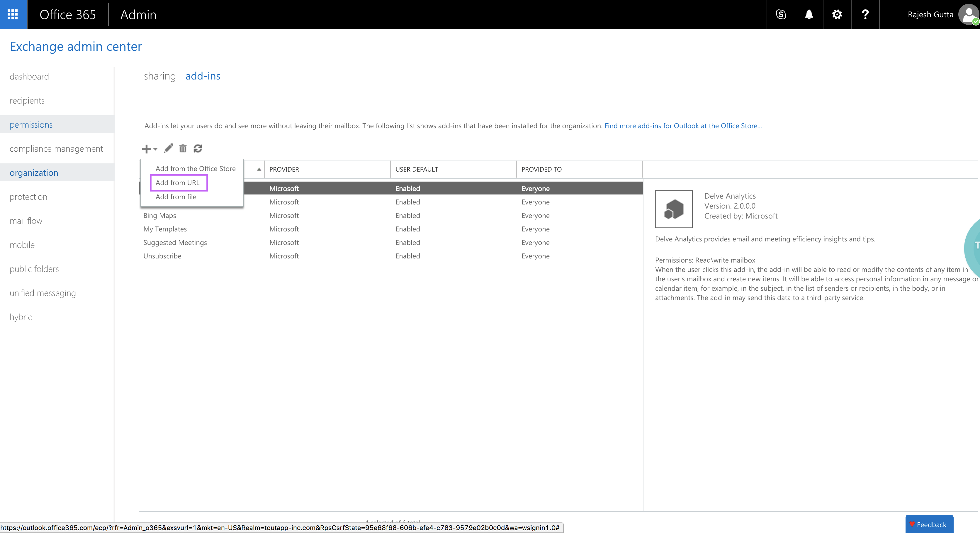980x533 pixels.
Task: Open Rajesh Gutta account avatar
Action: [967, 14]
